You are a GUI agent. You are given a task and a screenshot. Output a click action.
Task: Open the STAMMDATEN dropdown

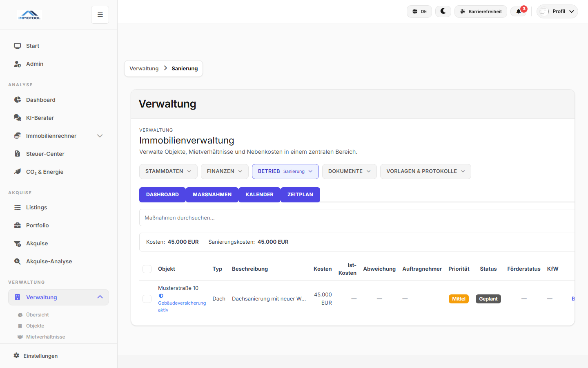tap(168, 171)
